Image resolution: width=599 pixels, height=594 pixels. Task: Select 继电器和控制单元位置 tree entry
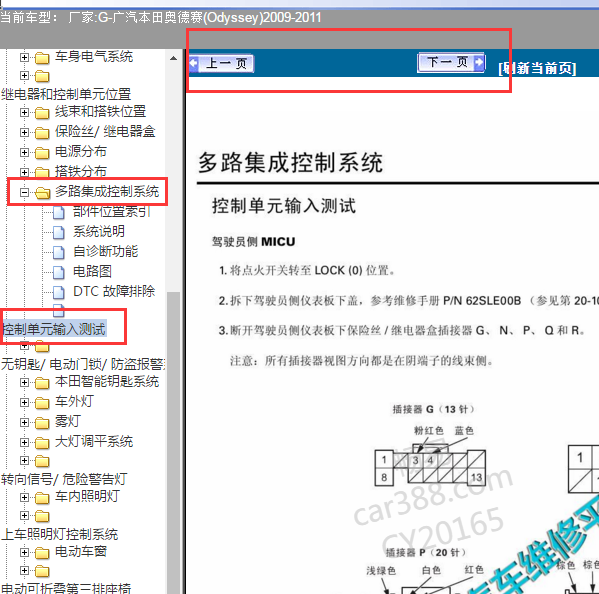tap(66, 94)
